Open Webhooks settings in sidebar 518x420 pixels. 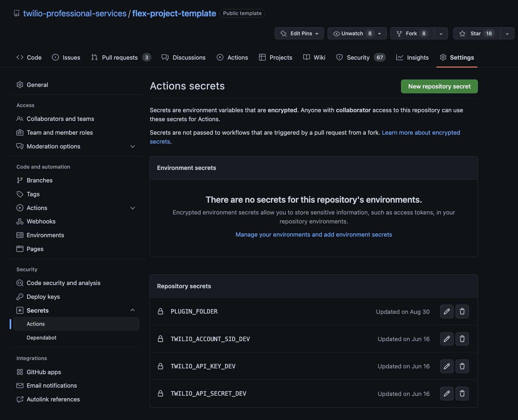tap(41, 222)
